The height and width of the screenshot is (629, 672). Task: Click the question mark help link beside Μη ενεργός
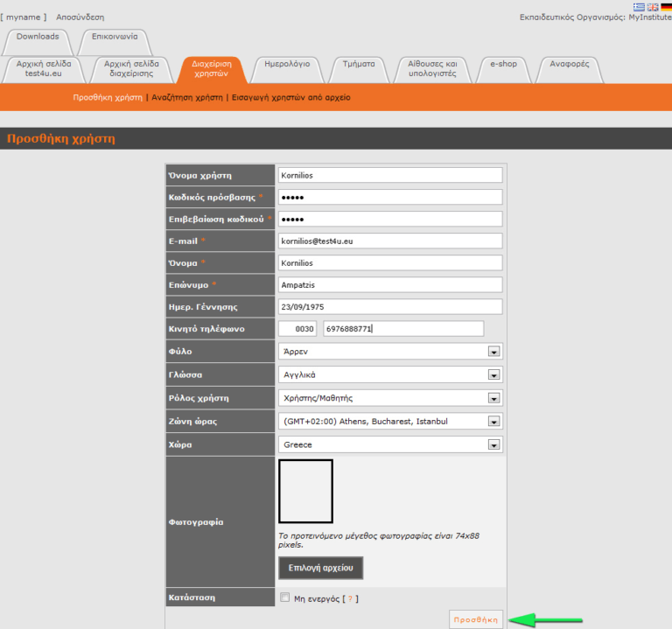point(350,598)
